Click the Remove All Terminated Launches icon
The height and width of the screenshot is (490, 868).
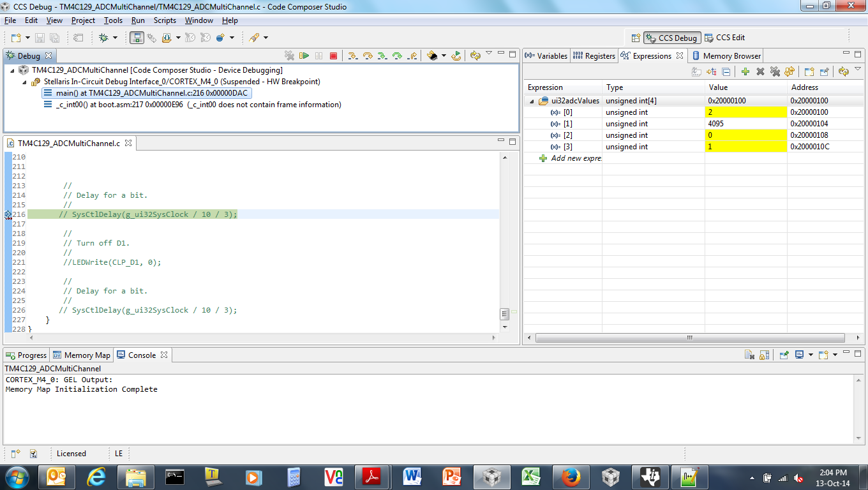pos(289,56)
